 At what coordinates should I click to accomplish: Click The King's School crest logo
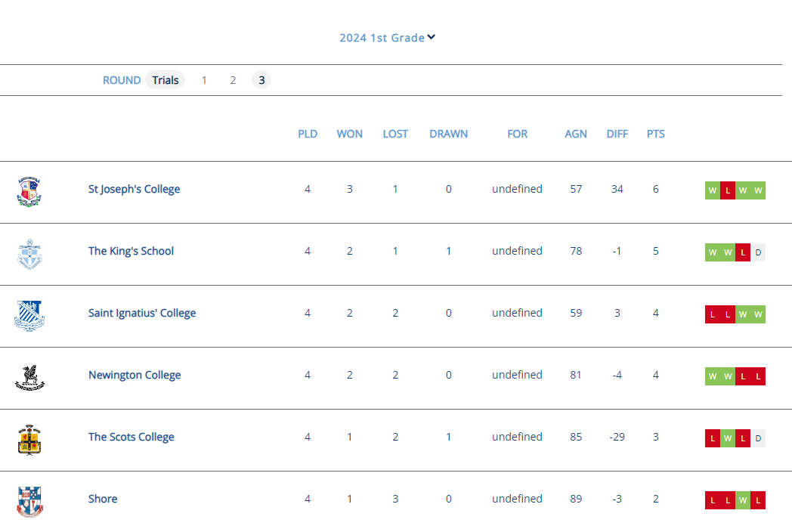click(x=29, y=254)
